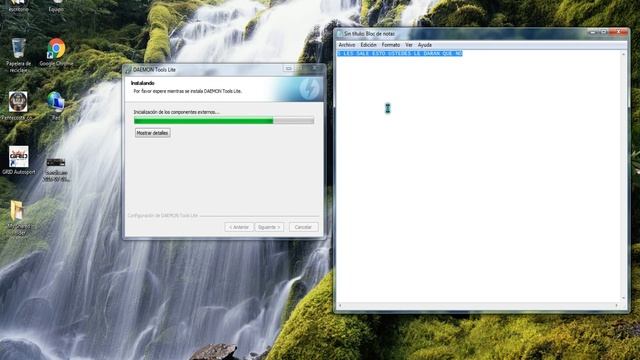
Task: Click the Notepad horizontal scrollbar right arrow
Action: pyautogui.click(x=616, y=305)
